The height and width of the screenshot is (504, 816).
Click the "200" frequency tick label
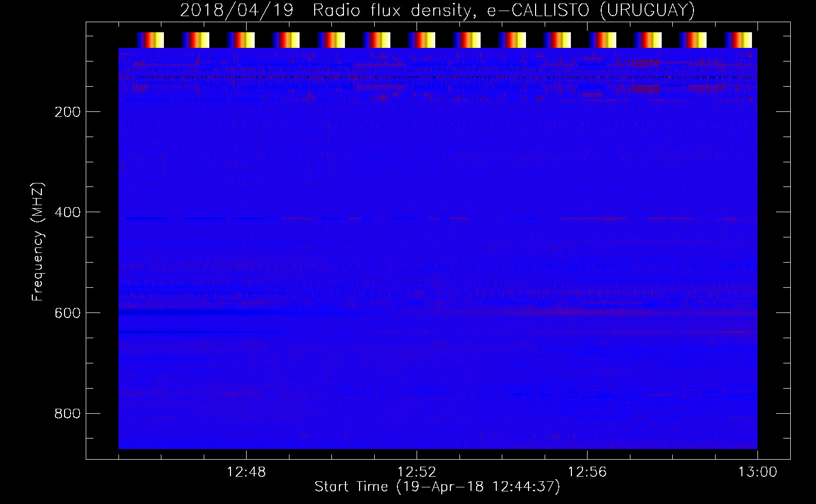pyautogui.click(x=68, y=112)
